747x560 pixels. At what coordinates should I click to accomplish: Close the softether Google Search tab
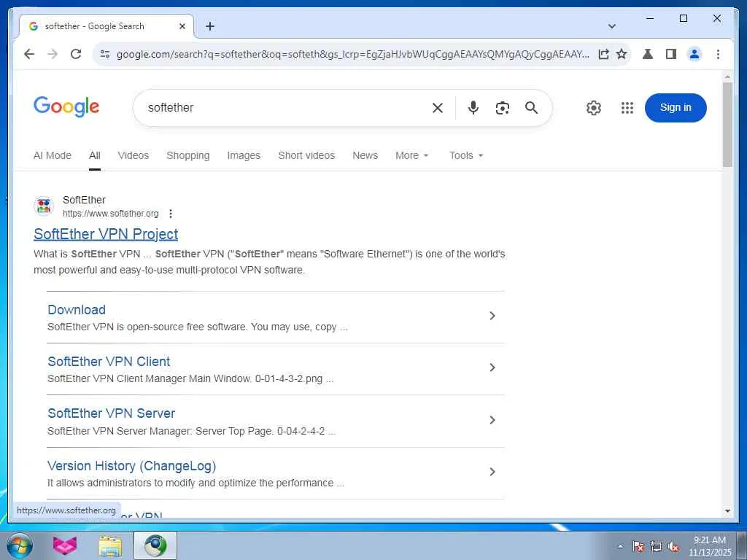182,26
